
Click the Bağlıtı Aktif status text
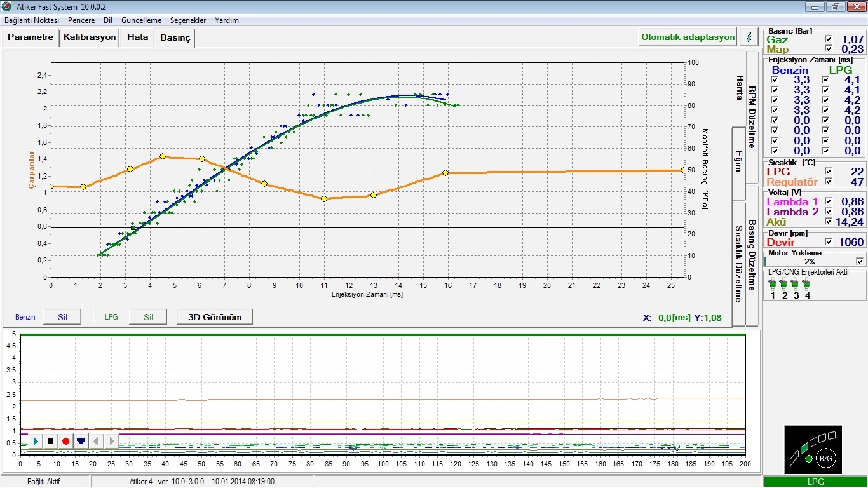coord(43,482)
